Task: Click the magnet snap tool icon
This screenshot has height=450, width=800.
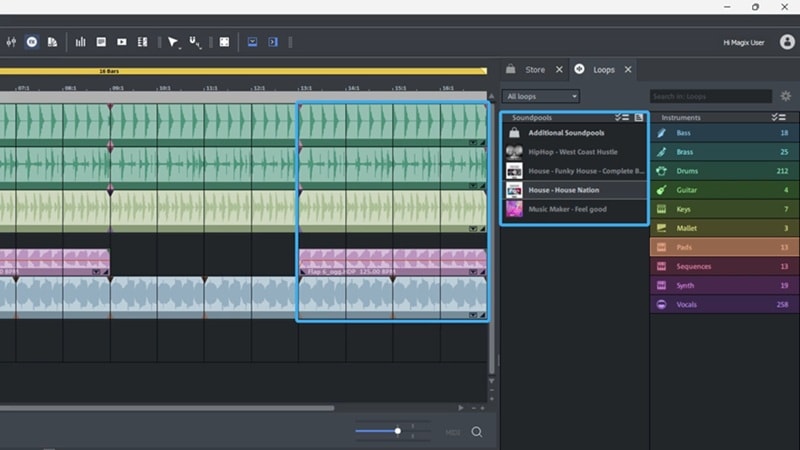Action: click(x=194, y=42)
